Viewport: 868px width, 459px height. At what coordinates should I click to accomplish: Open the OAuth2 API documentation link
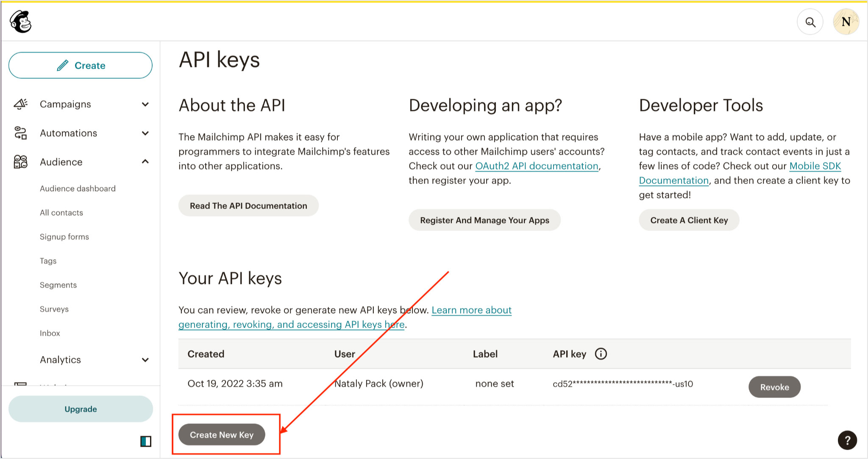(537, 166)
